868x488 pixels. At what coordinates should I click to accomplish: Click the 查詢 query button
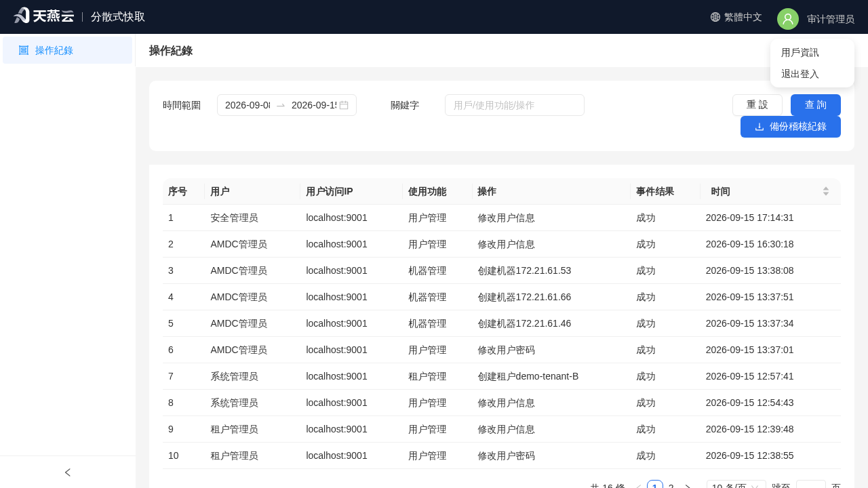816,105
